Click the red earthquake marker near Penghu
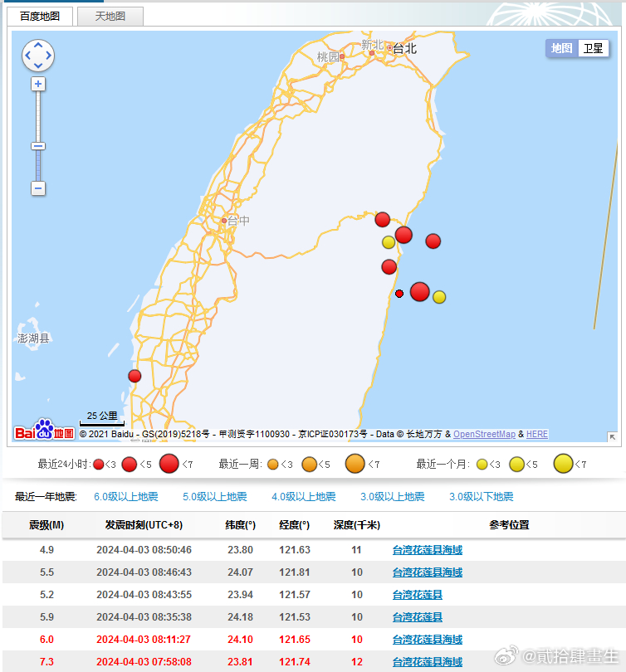 pyautogui.click(x=134, y=376)
